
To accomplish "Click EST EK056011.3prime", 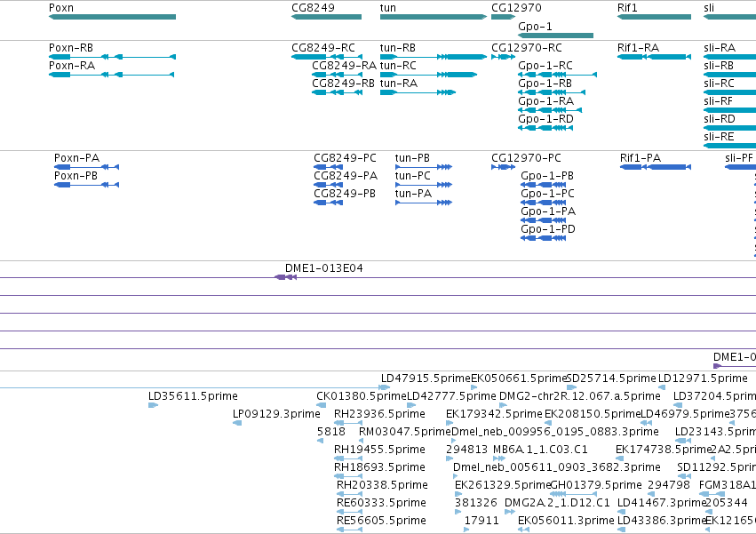I will 566,521.
